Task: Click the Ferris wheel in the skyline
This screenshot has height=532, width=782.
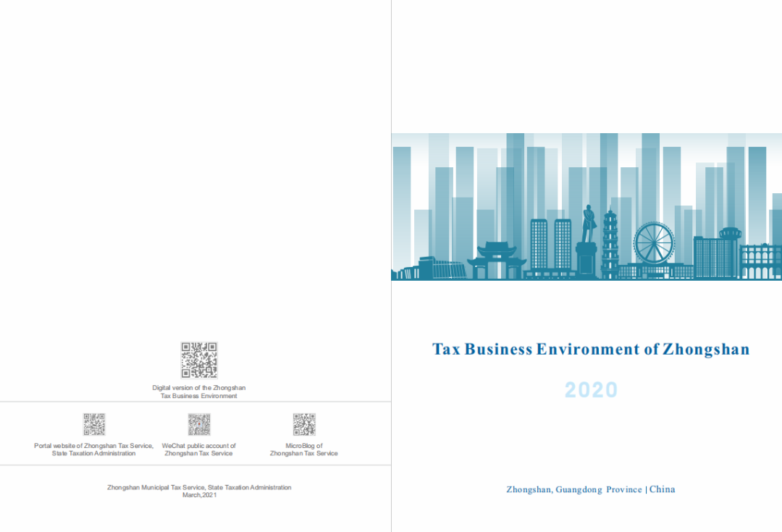Action: coord(653,243)
